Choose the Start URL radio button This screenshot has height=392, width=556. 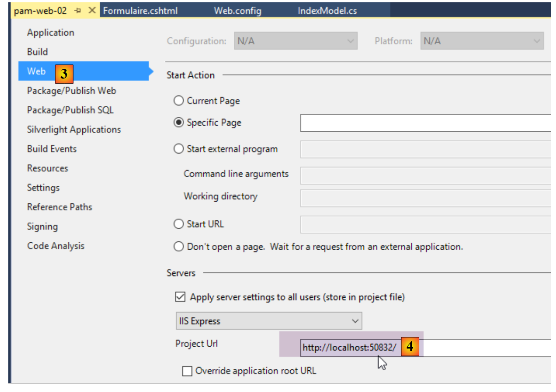[x=178, y=224]
